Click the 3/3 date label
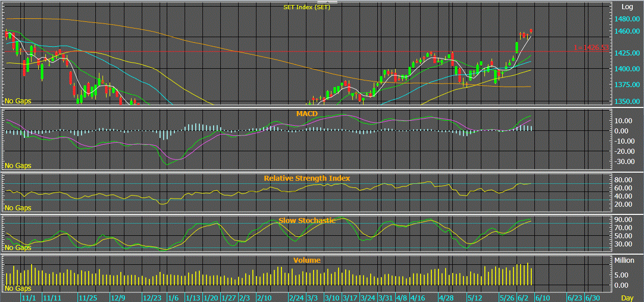644x302 pixels. point(313,297)
